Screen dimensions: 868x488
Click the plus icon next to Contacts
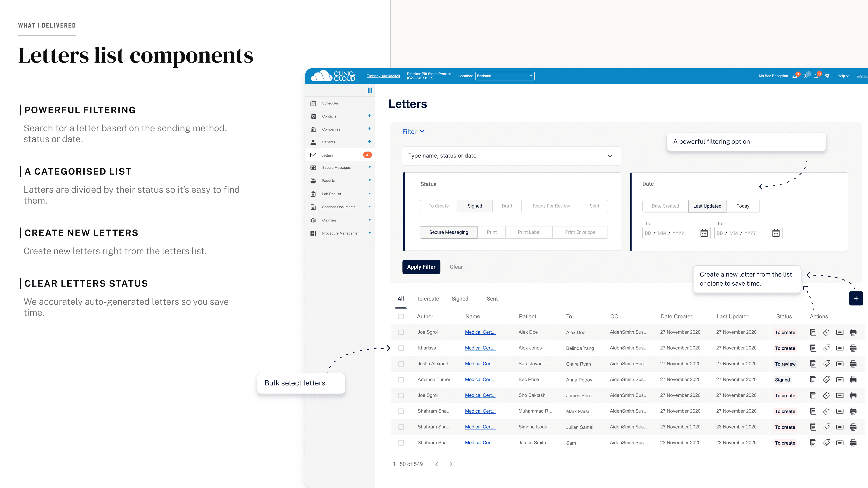369,116
